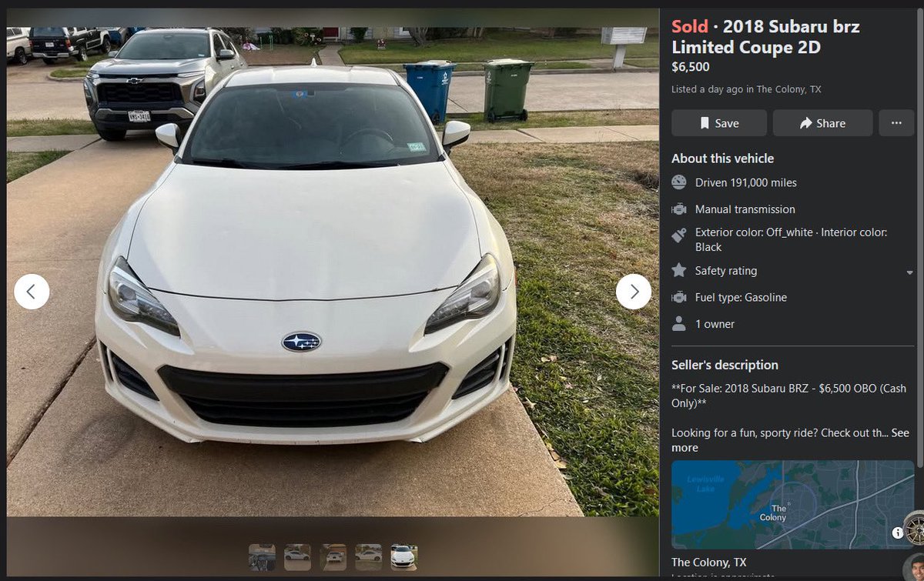This screenshot has width=924, height=581.
Task: Click the engine icon beside Fuel type: Gasoline
Action: [x=679, y=297]
